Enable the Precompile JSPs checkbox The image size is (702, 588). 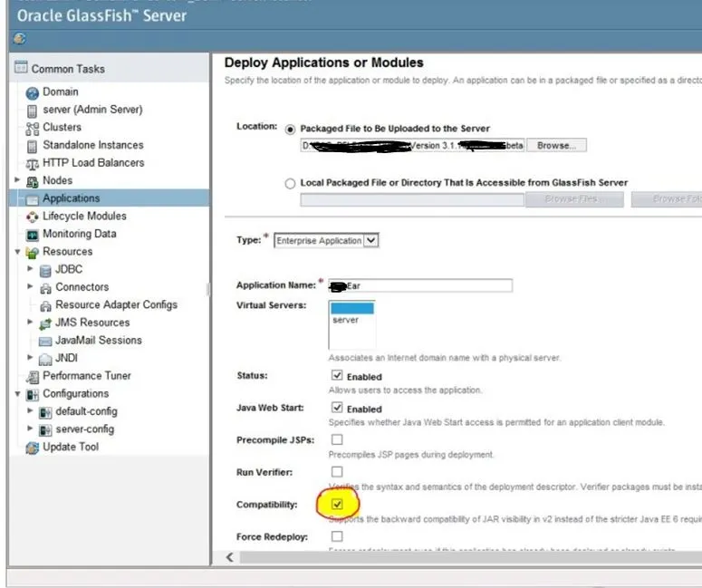[x=337, y=439]
